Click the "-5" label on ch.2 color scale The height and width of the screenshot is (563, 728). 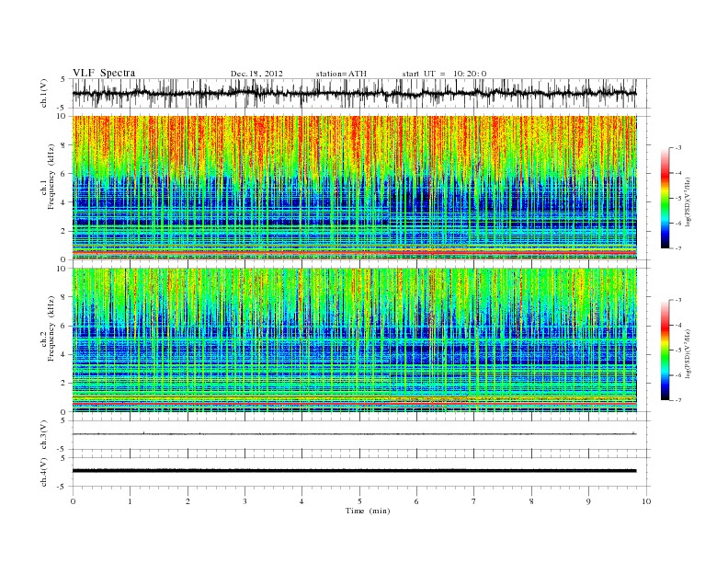[677, 350]
